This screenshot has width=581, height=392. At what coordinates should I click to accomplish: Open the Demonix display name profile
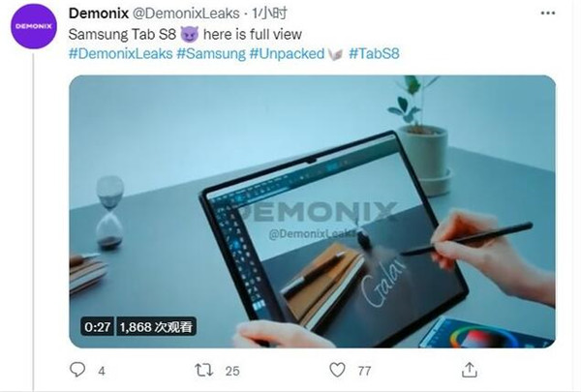coord(99,14)
